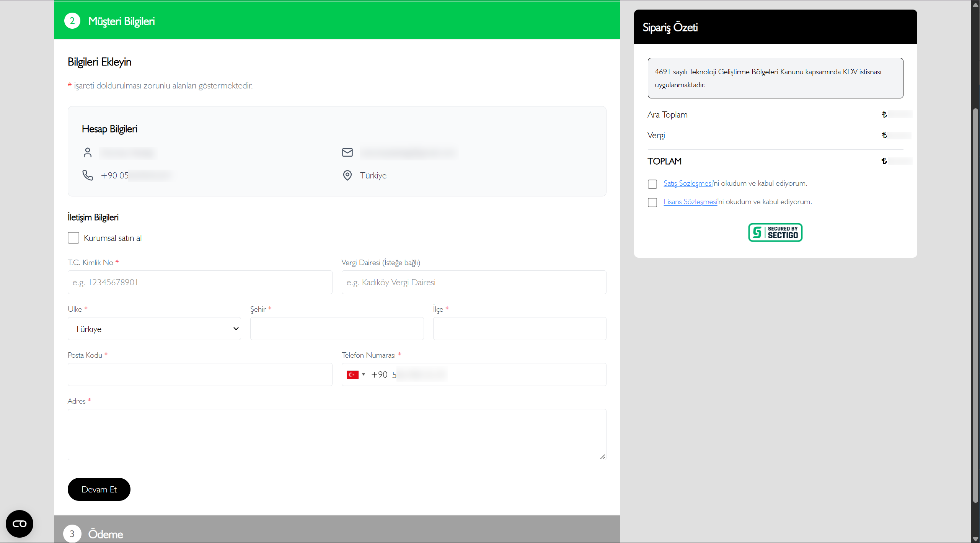Click the step 3 circle beside Ödeme

(72, 534)
